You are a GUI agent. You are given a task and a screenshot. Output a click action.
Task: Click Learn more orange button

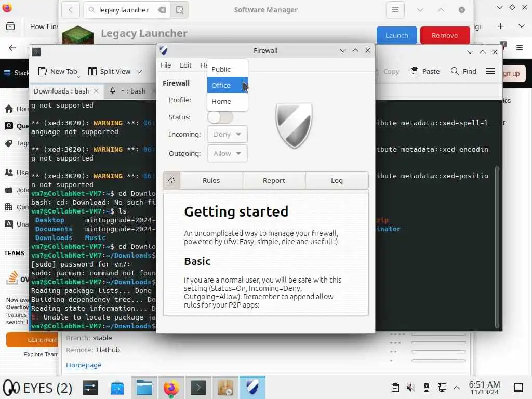[x=32, y=340]
